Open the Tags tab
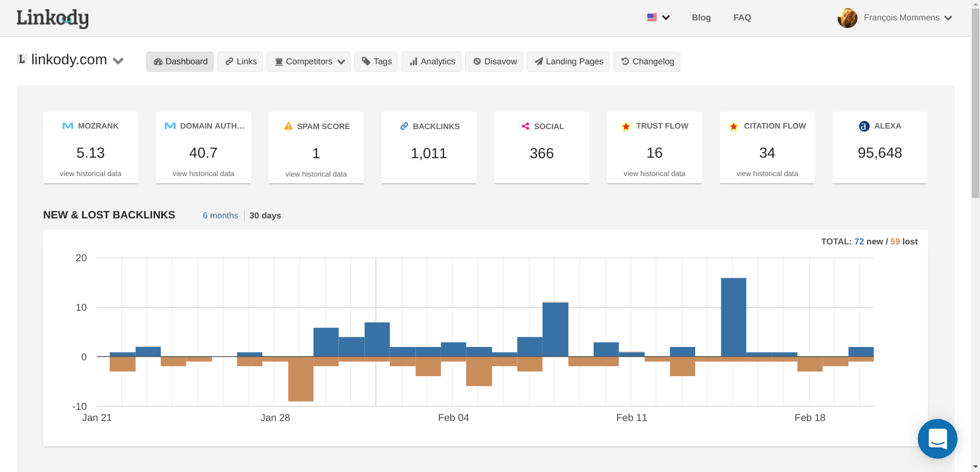Viewport: 980px width, 472px height. (x=376, y=62)
